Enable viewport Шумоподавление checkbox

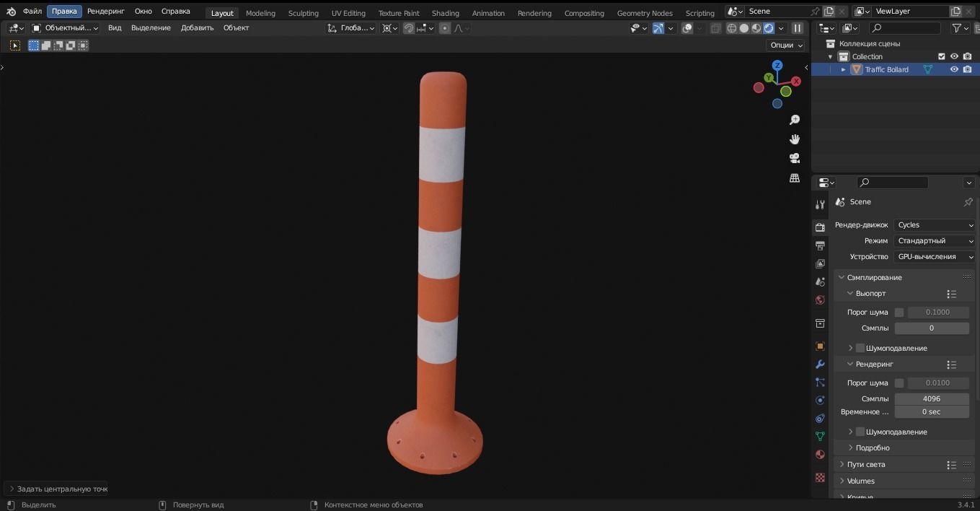point(860,348)
